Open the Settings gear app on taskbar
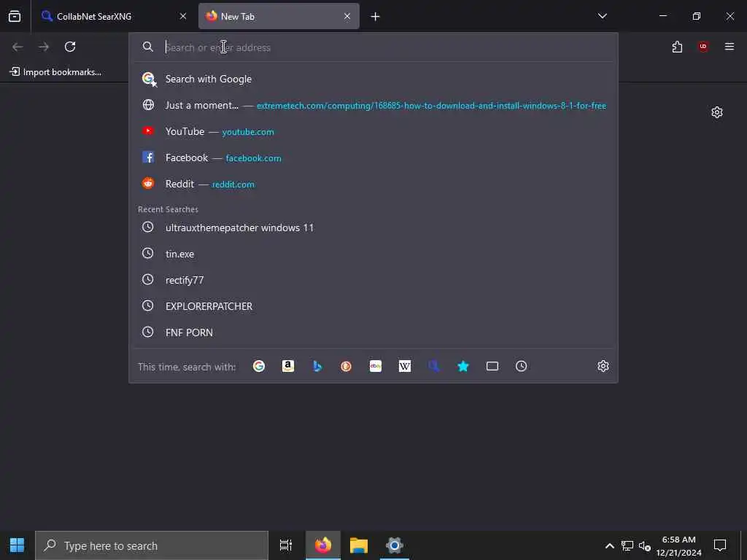Screen dimensions: 747x560 coord(395,545)
